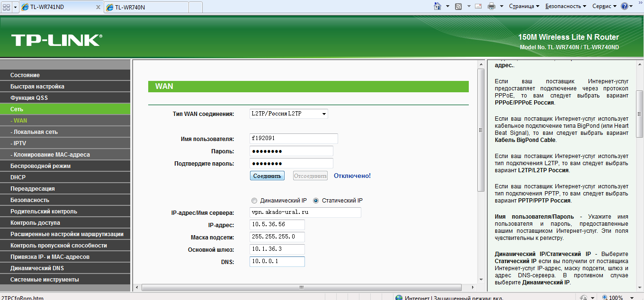This screenshot has width=644, height=300.
Task: Expand the RSS feeds dropdown arrow
Action: click(469, 6)
